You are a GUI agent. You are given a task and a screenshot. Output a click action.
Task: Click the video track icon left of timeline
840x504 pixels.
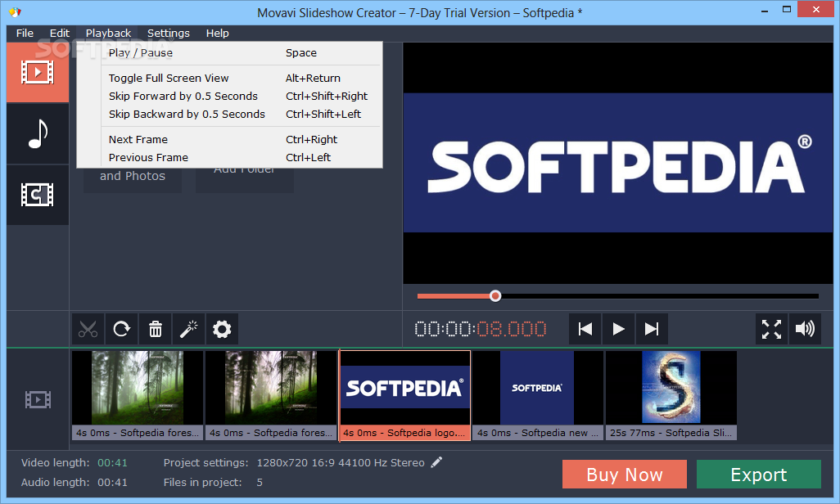[x=38, y=399]
